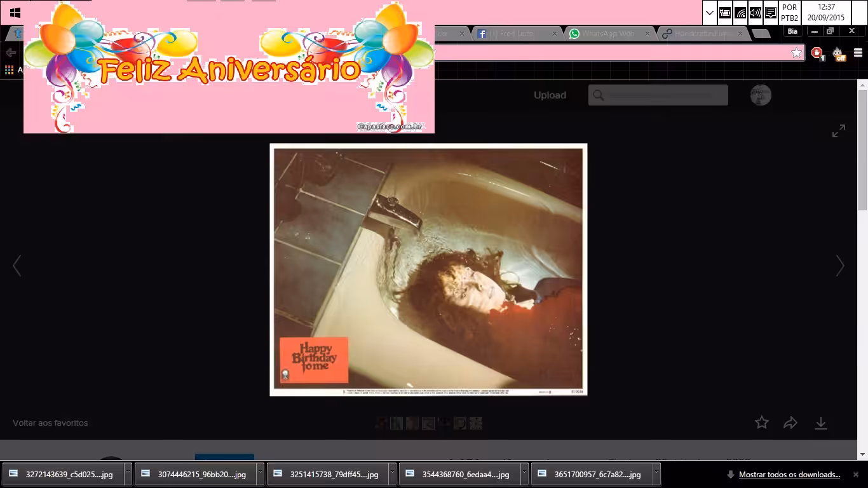Expand options for 3544368760 download

coord(524,475)
